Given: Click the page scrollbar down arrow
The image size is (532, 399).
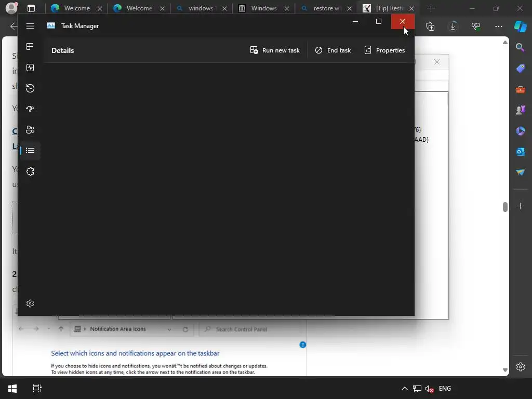Looking at the screenshot, I should tap(505, 370).
